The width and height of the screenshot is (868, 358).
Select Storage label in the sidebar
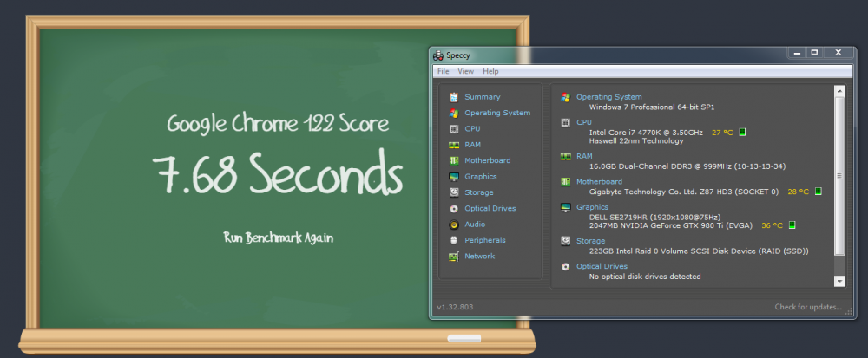click(479, 192)
